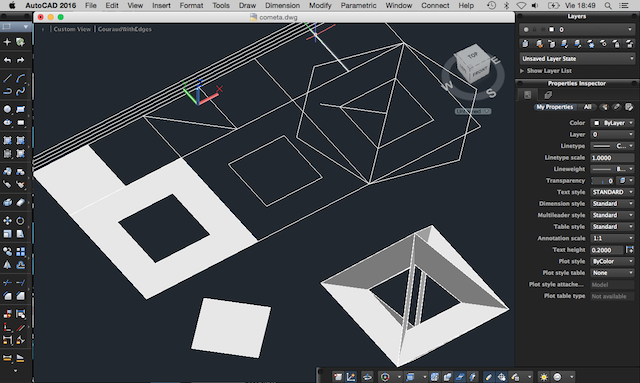Select the Trim tool icon
Screen dimensions: 640x383
click(7, 283)
